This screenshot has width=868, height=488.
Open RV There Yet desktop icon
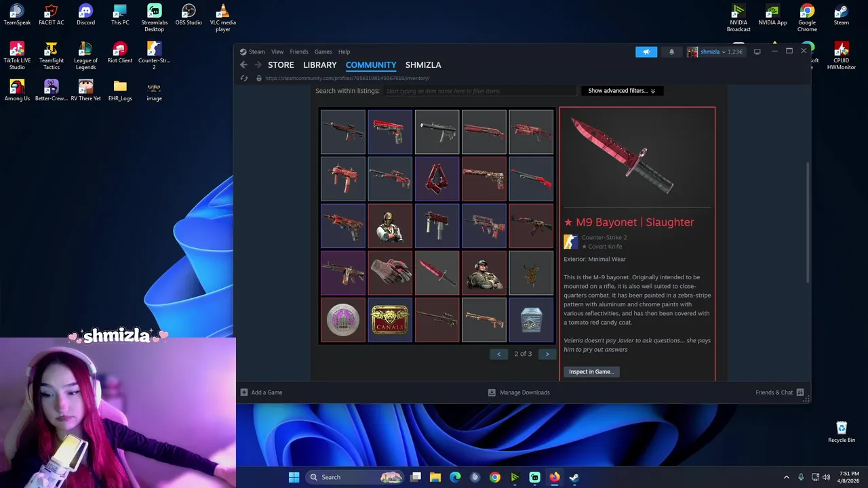coord(85,91)
